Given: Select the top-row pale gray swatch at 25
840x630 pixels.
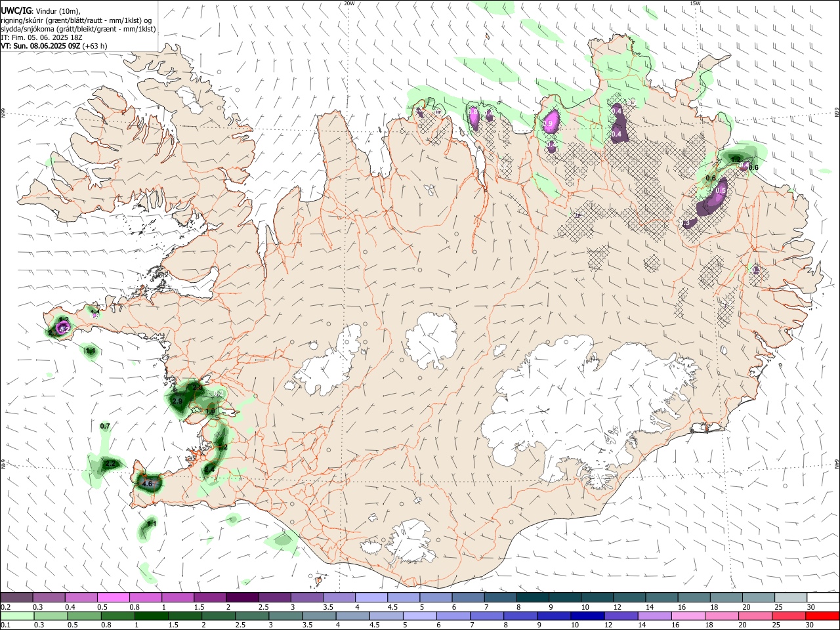Looking at the screenshot, I should click(791, 598).
